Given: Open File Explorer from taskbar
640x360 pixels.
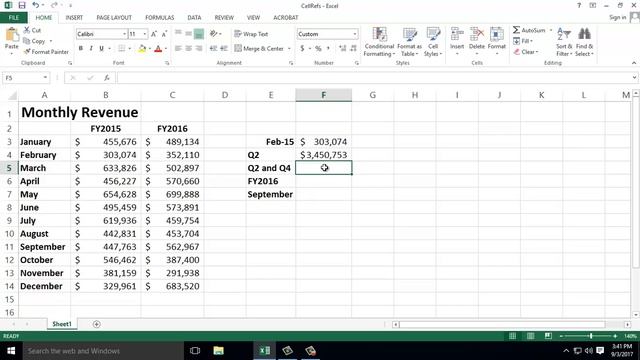Looking at the screenshot, I should click(218, 351).
